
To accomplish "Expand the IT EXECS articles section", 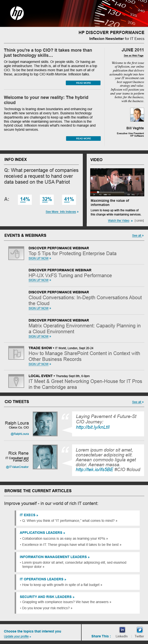I will pos(29,515).
